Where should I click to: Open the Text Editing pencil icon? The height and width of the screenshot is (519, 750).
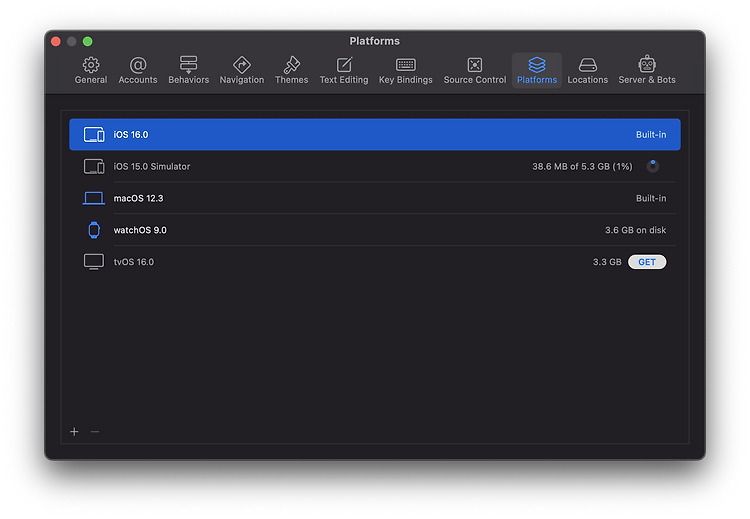tap(344, 65)
